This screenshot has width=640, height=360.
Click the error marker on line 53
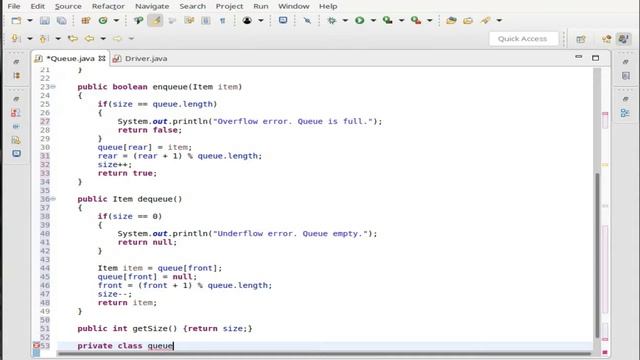[36, 346]
